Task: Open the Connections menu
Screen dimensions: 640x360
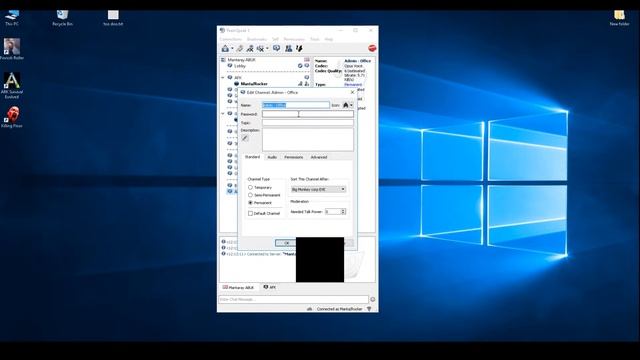Action: click(x=231, y=39)
